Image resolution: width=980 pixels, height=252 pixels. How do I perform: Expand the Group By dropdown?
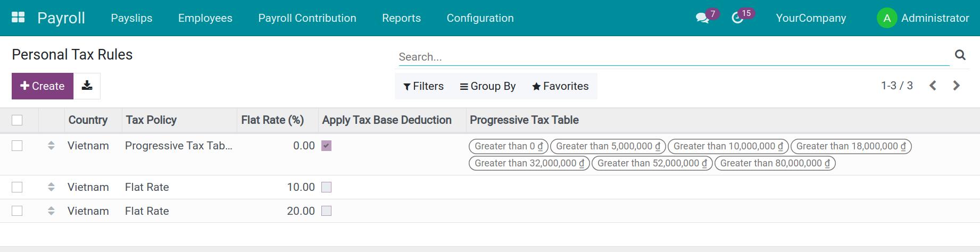point(488,86)
